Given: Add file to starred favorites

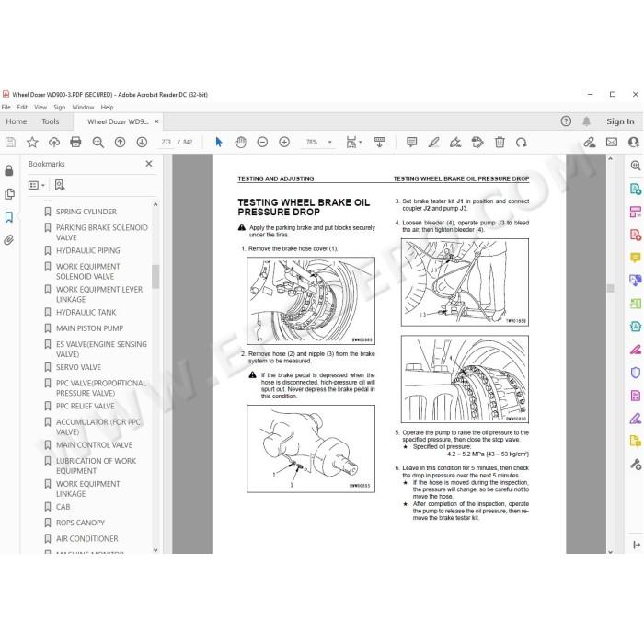Looking at the screenshot, I should click(x=32, y=142).
